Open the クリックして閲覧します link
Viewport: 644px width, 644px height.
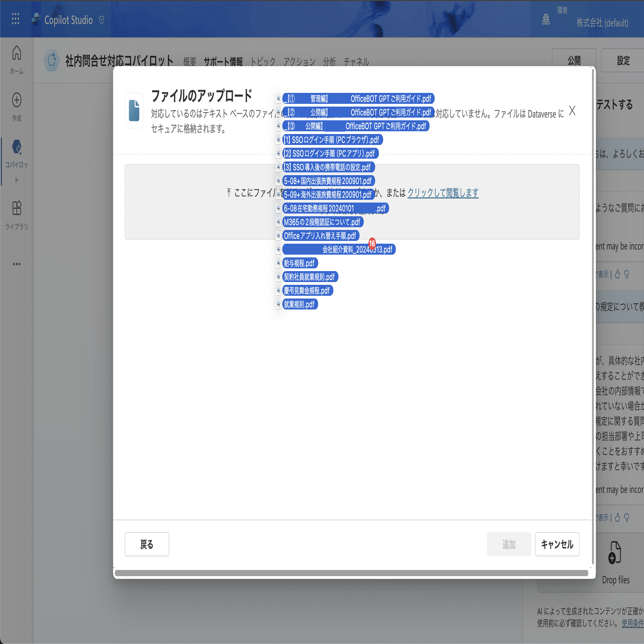[x=443, y=193]
